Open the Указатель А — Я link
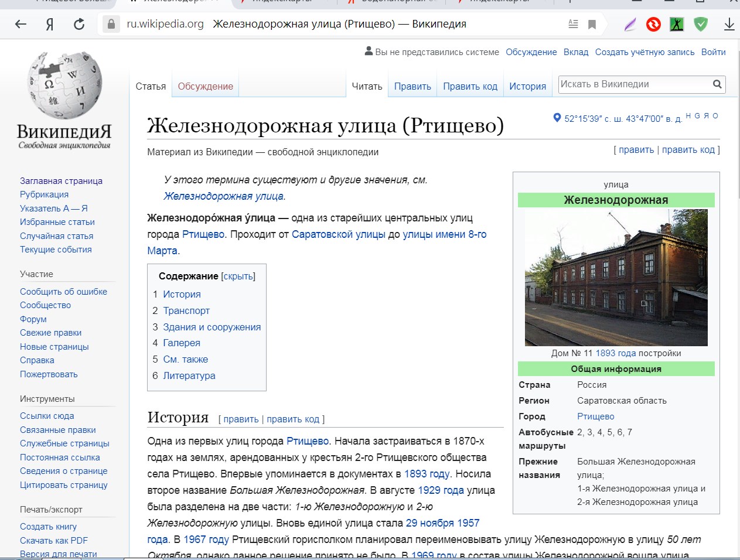 tap(54, 209)
